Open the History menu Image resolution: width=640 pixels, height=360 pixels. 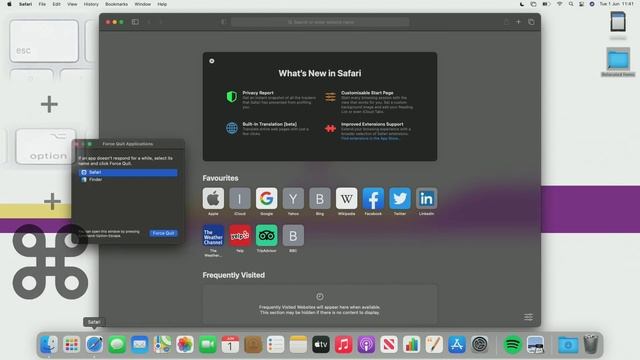(x=91, y=4)
